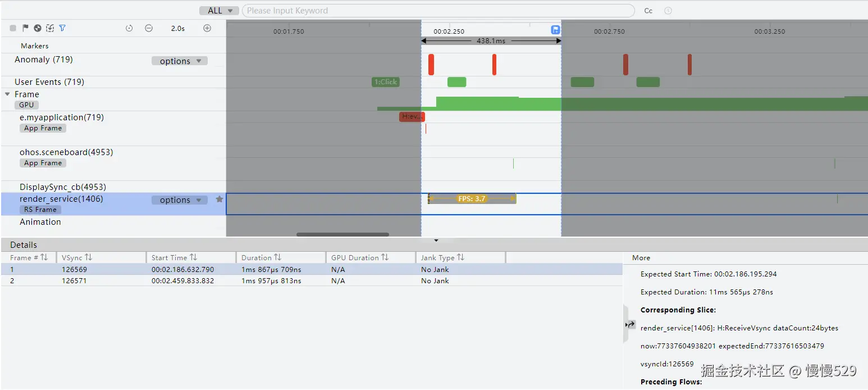This screenshot has height=390, width=868.
Task: Collapse the Details panel using the center triangle
Action: click(436, 241)
